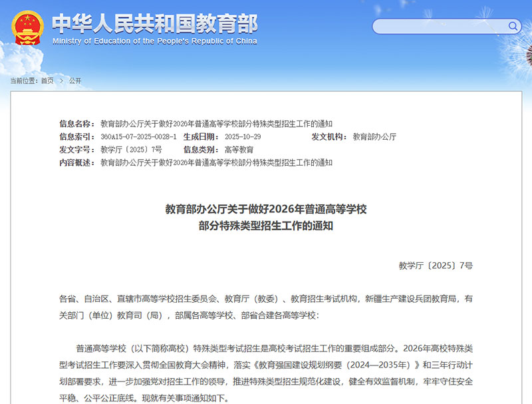Select index number 360A15-07-2025-0028-1
532x404 pixels.
click(x=138, y=136)
